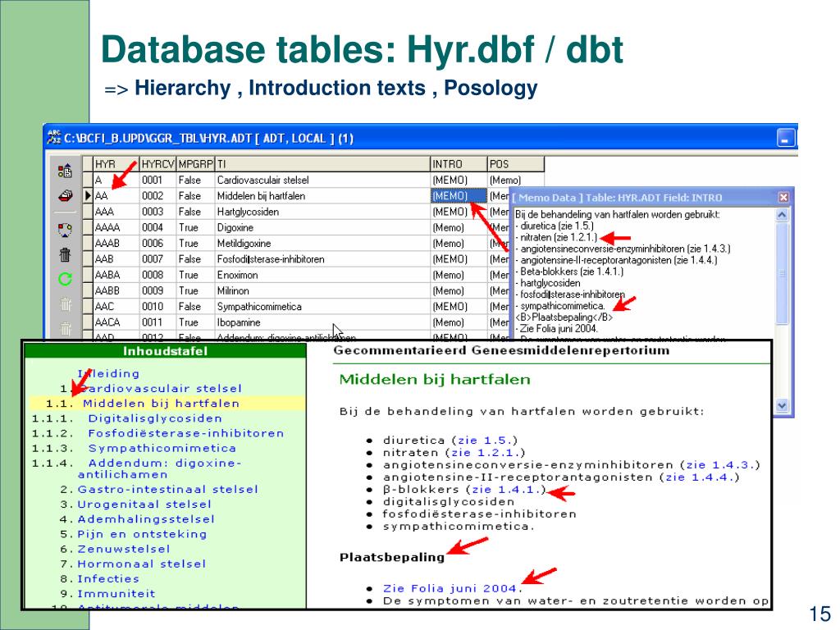The image size is (840, 630).
Task: Close the Memo Data window
Action: 783,197
